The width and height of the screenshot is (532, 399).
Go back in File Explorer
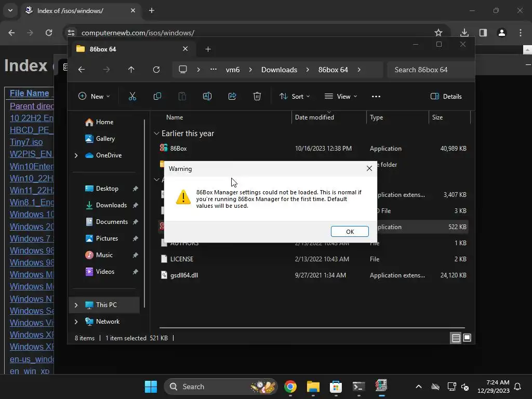[82, 70]
